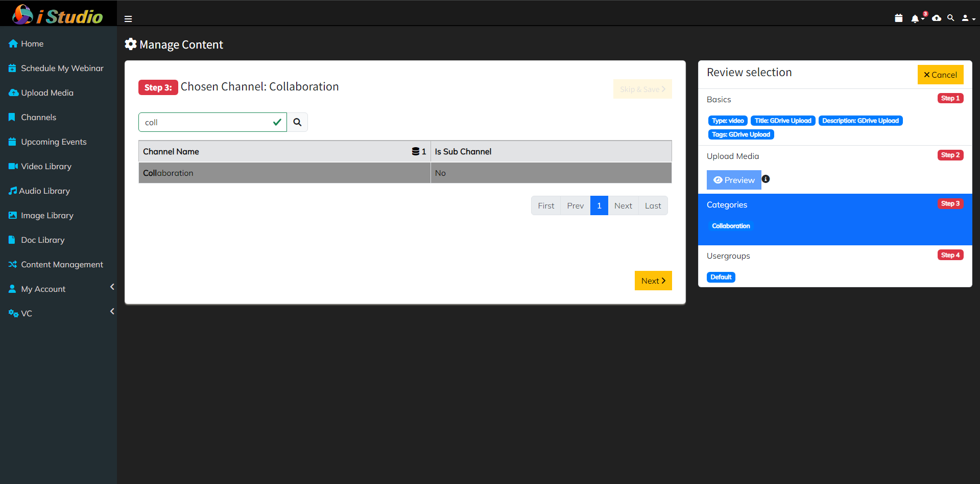
Task: Click the magnifier icon in top bar
Action: [950, 18]
